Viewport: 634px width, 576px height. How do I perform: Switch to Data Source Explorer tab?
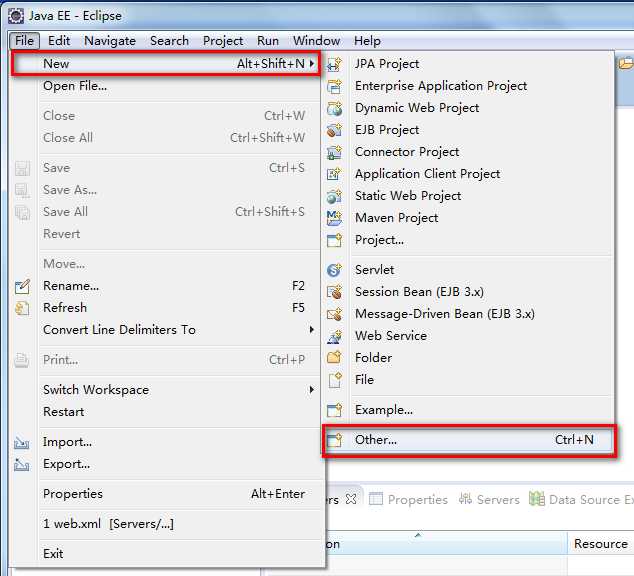pyautogui.click(x=581, y=500)
